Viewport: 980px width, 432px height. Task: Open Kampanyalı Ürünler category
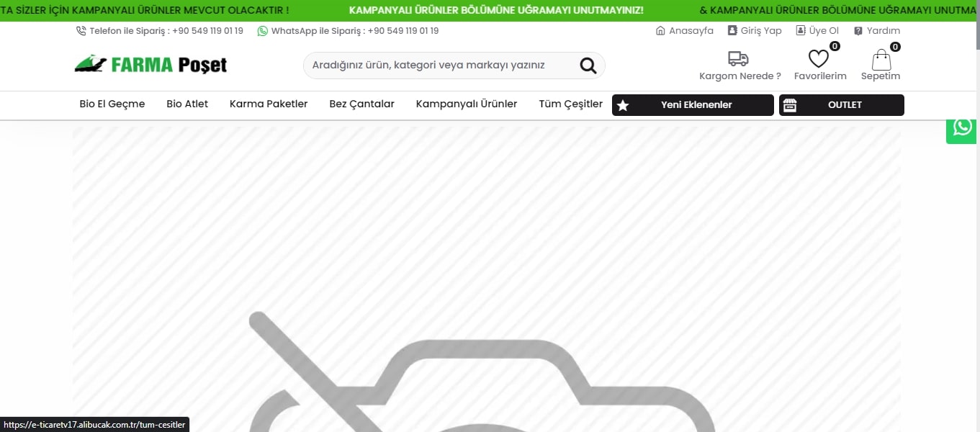(467, 104)
